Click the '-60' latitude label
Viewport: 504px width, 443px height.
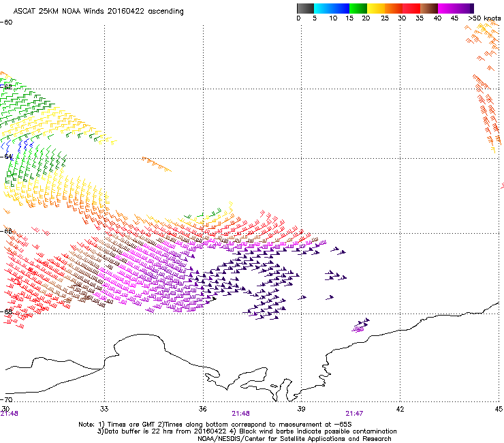click(x=6, y=22)
